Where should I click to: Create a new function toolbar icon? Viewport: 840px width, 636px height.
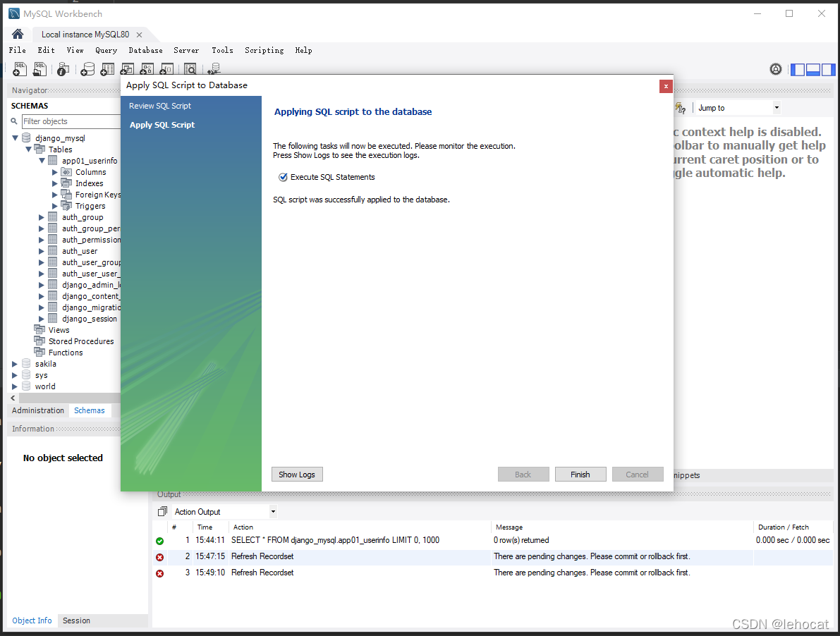pyautogui.click(x=166, y=69)
